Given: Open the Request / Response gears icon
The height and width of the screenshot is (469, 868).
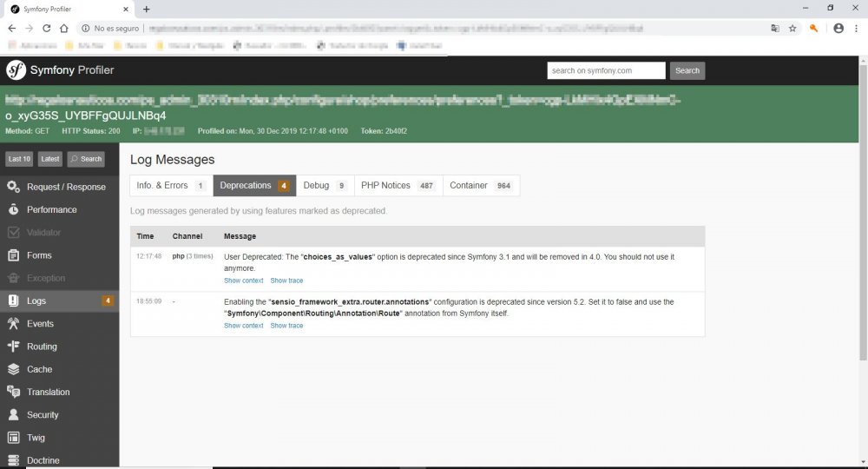Looking at the screenshot, I should [14, 187].
